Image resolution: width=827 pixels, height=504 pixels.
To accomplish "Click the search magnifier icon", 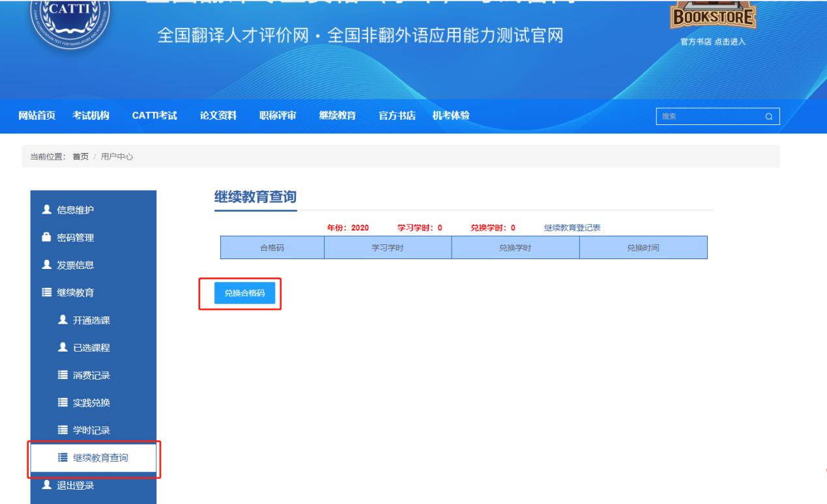I will coord(769,117).
